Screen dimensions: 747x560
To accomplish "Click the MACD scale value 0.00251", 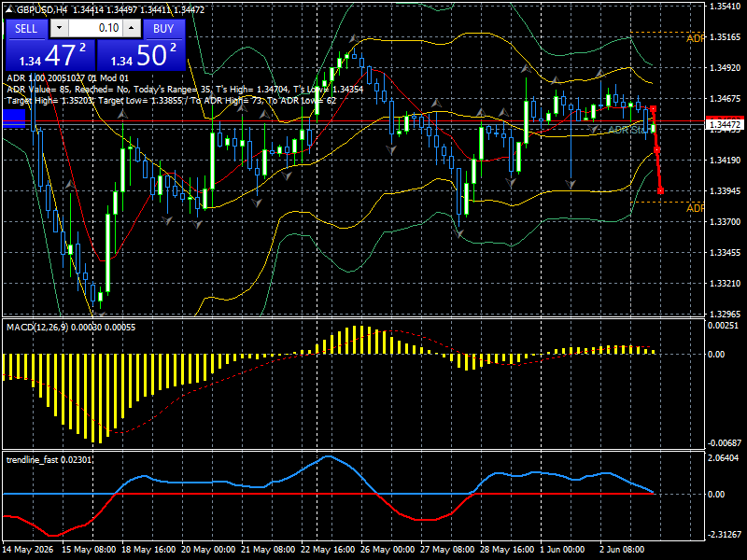I will click(723, 326).
